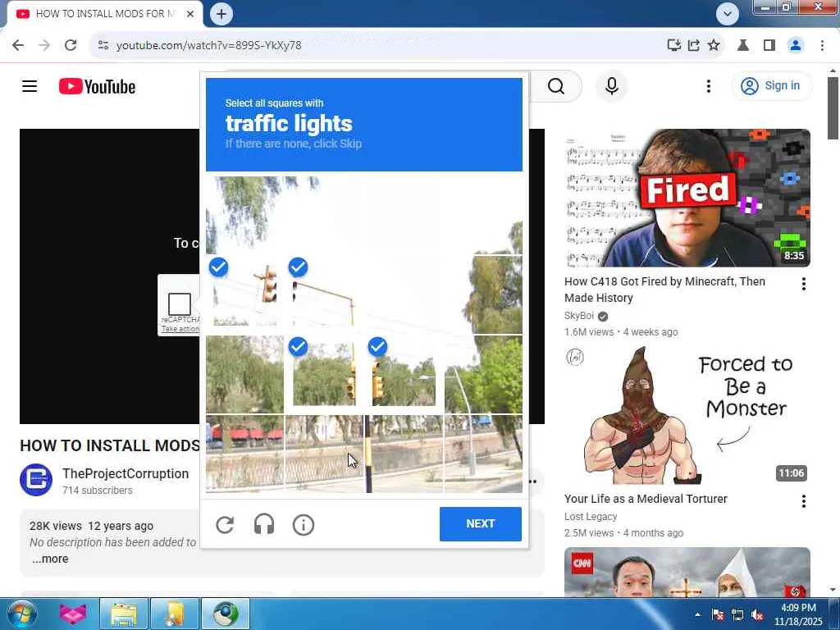
Task: Open the yellow folder taskbar app
Action: pos(175,614)
